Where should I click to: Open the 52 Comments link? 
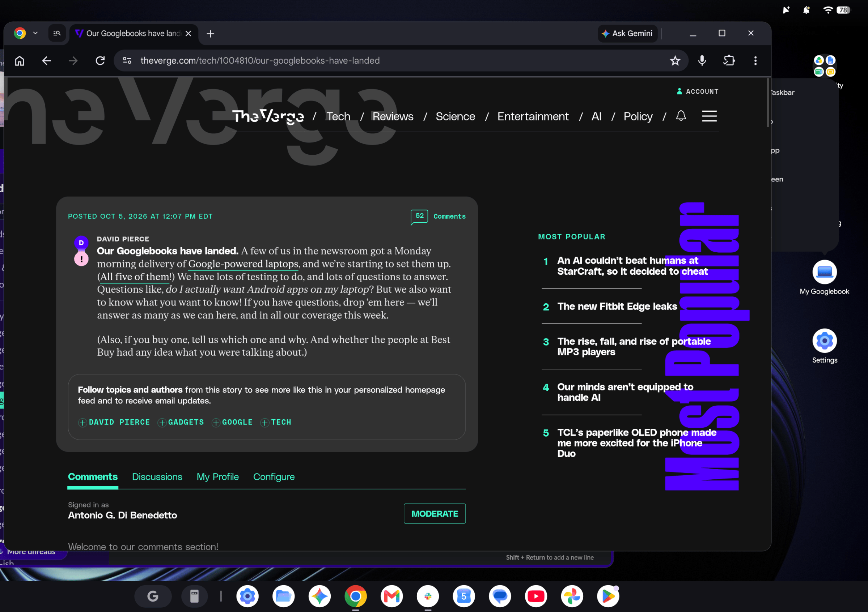tap(438, 217)
